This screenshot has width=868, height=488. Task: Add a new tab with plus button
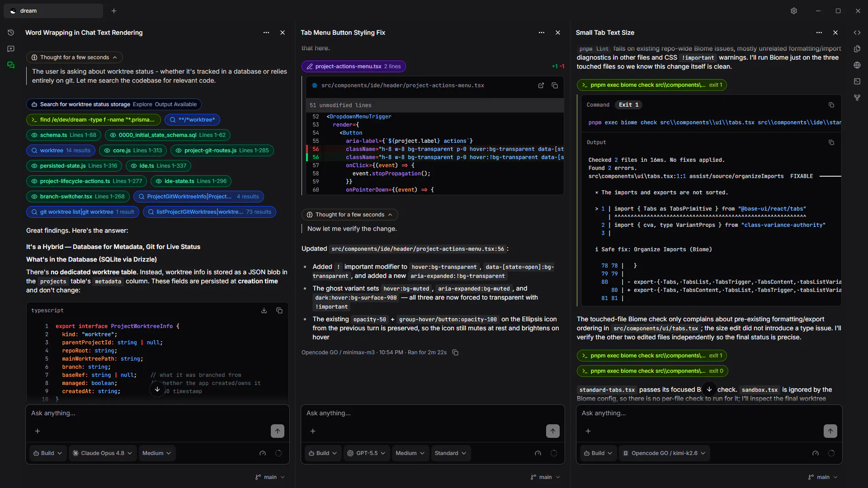point(114,11)
